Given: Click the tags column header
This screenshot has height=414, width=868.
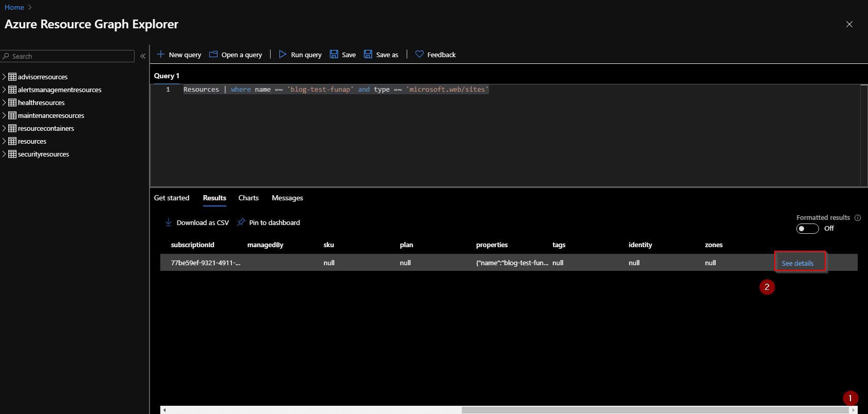Looking at the screenshot, I should [559, 245].
